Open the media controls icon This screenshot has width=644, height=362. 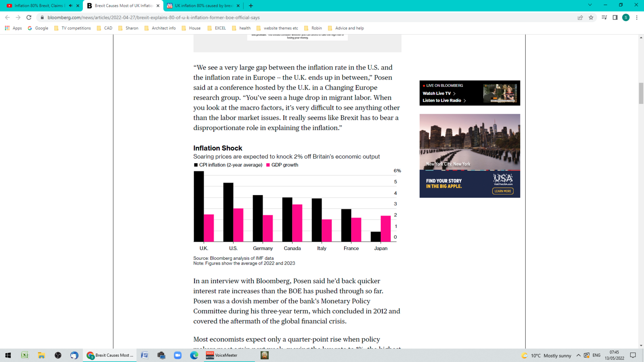(604, 17)
